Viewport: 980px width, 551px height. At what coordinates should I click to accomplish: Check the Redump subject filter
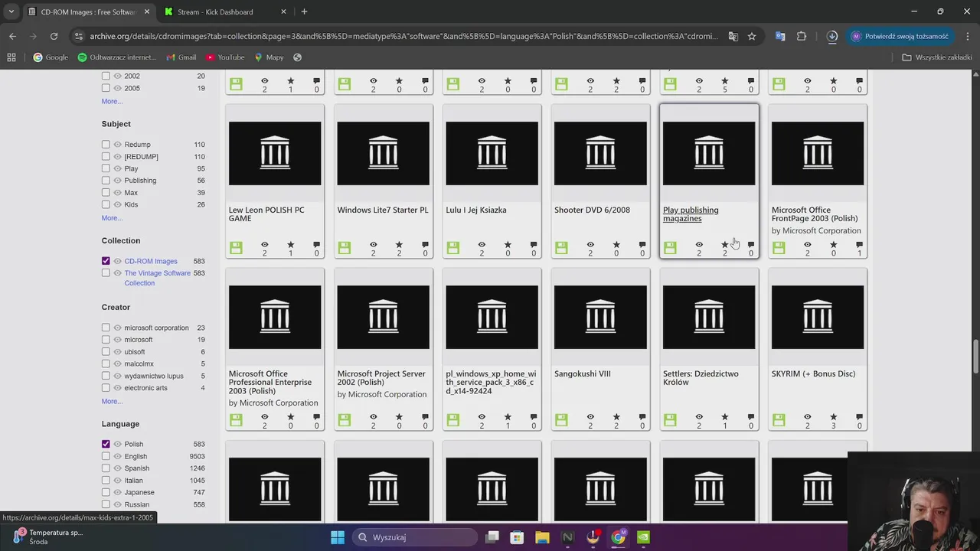click(106, 144)
